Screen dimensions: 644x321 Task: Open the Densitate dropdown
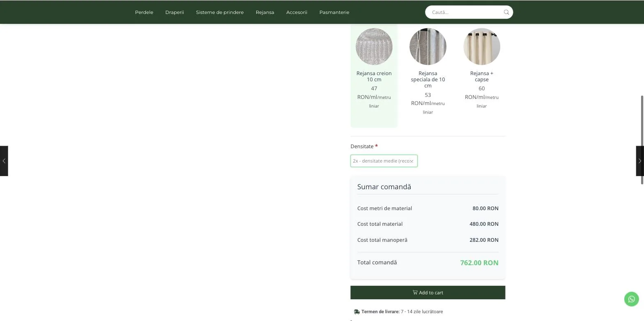[384, 161]
